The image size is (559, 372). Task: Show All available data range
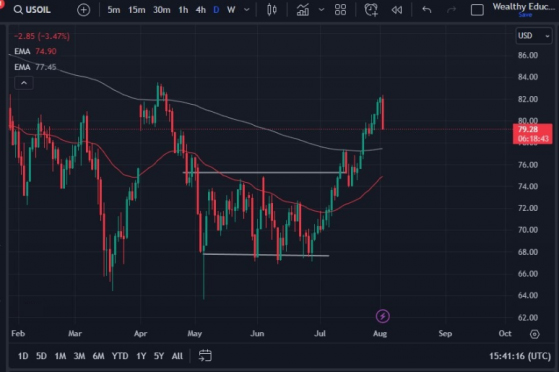tap(177, 356)
